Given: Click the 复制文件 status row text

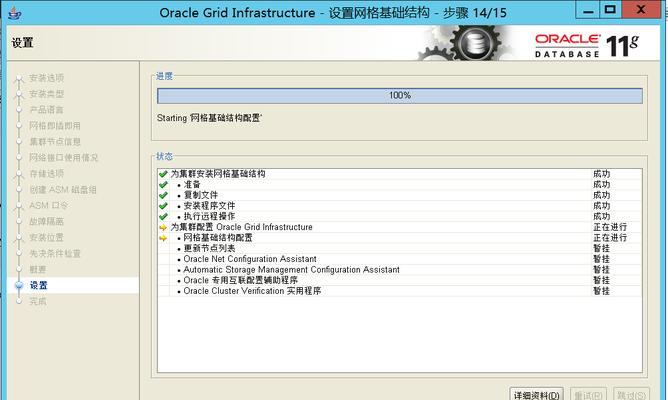Looking at the screenshot, I should click(x=201, y=195).
